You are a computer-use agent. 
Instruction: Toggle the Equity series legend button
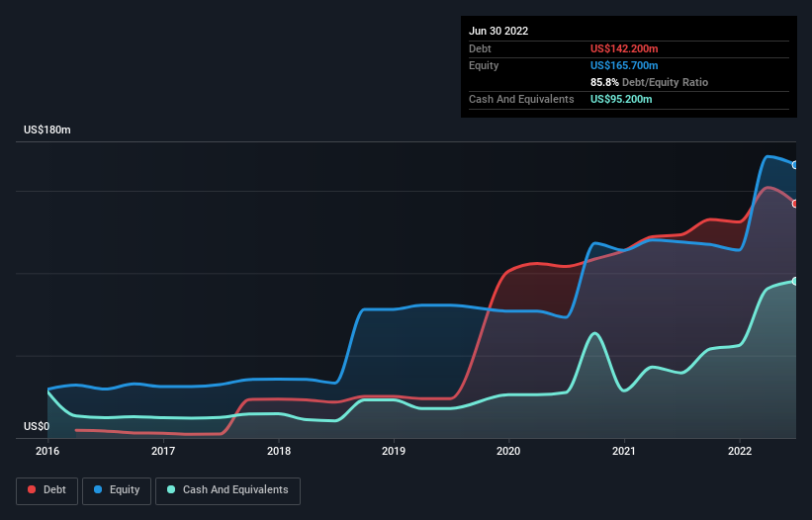[x=117, y=490]
